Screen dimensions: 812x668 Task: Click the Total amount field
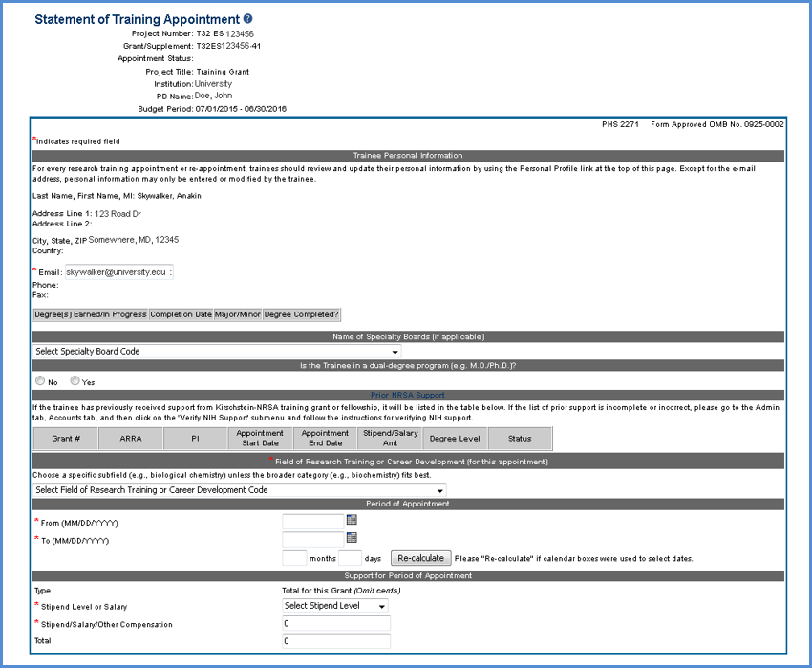pyautogui.click(x=336, y=641)
